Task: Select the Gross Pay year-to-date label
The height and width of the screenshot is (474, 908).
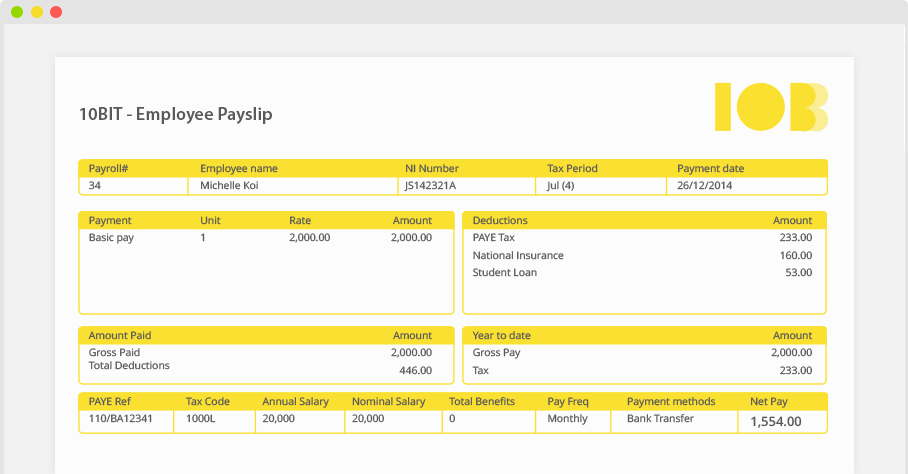Action: coord(496,352)
